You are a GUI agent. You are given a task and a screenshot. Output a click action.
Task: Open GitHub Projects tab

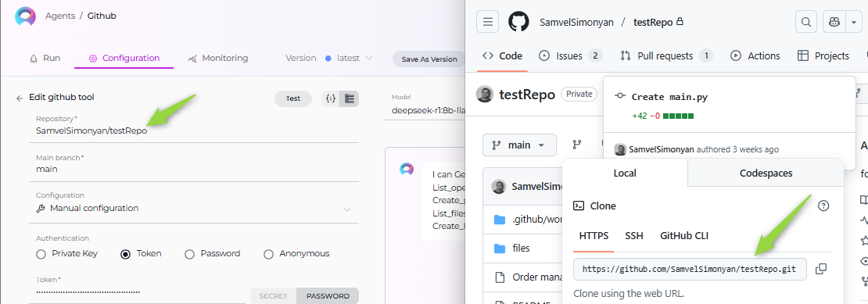[823, 55]
